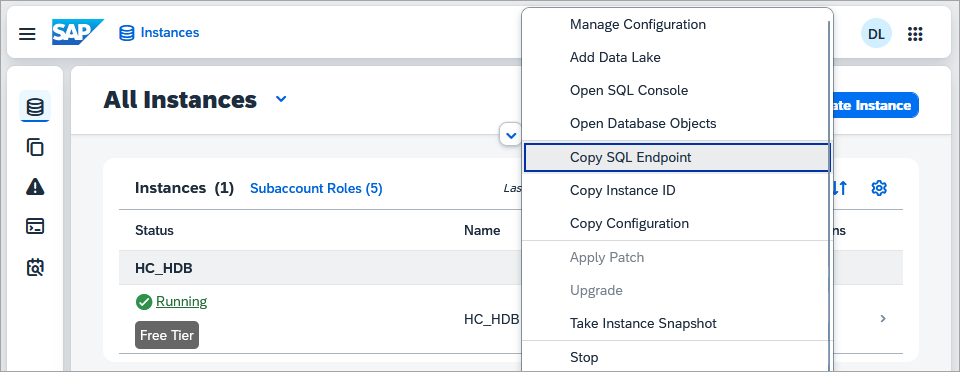The width and height of the screenshot is (960, 372).
Task: Click the Instances (1) table title
Action: [x=184, y=188]
